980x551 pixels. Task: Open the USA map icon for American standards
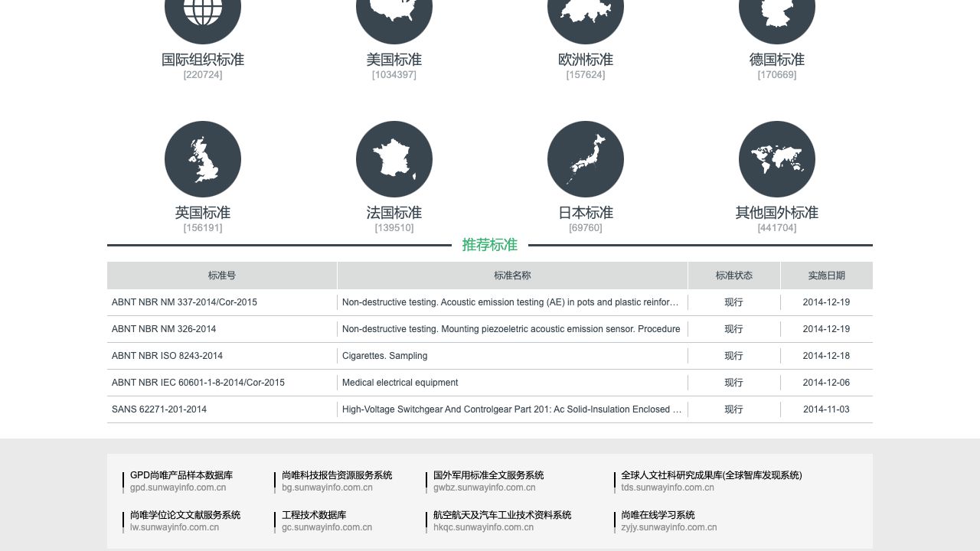[394, 14]
